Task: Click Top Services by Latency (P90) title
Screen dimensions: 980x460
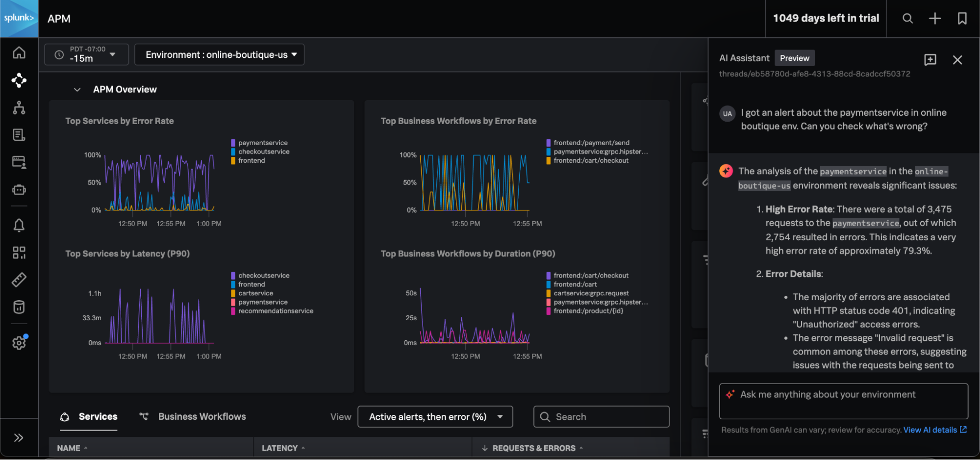Action: [x=127, y=254]
